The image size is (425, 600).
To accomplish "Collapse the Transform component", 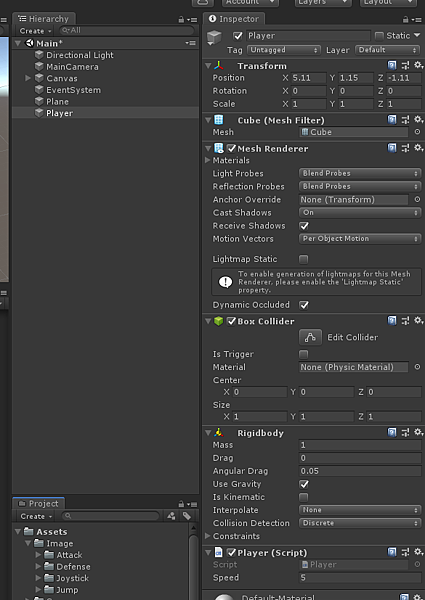I will click(x=208, y=66).
